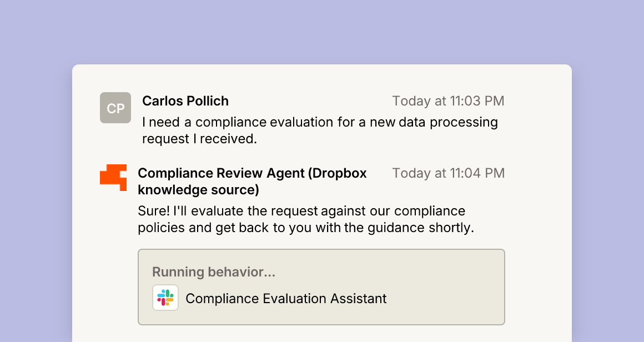Click the 11:04 PM message timestamp
The image size is (644, 342).
point(448,173)
